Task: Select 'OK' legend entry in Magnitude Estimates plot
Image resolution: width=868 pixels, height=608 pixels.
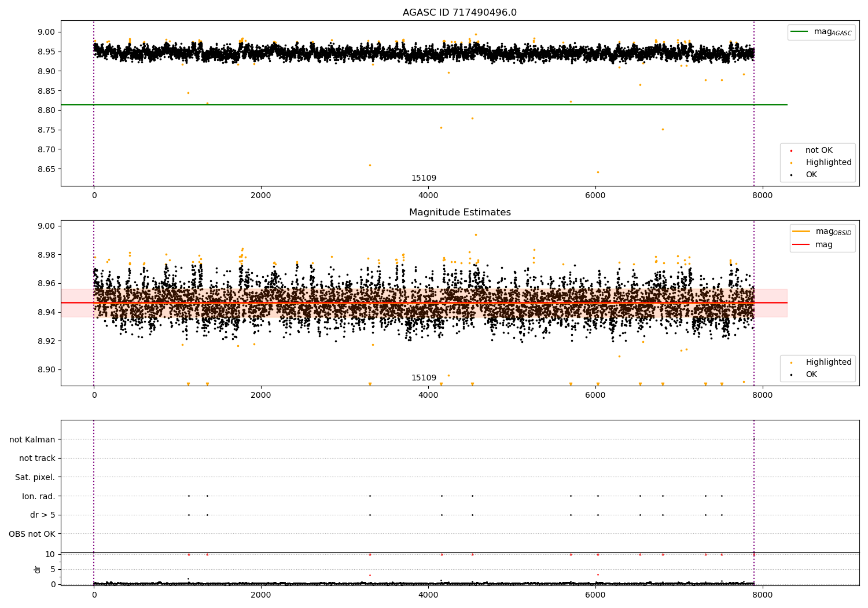Action: tap(811, 375)
